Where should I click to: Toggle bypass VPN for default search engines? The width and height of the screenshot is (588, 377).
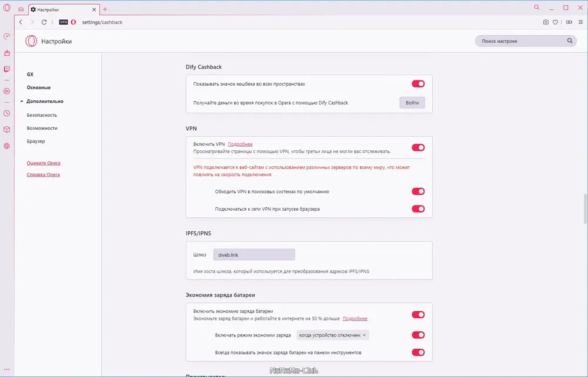418,191
